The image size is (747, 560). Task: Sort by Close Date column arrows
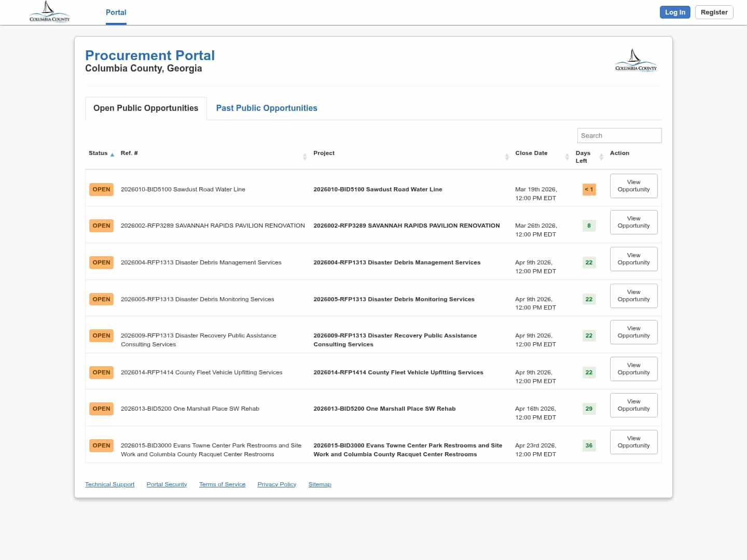567,157
